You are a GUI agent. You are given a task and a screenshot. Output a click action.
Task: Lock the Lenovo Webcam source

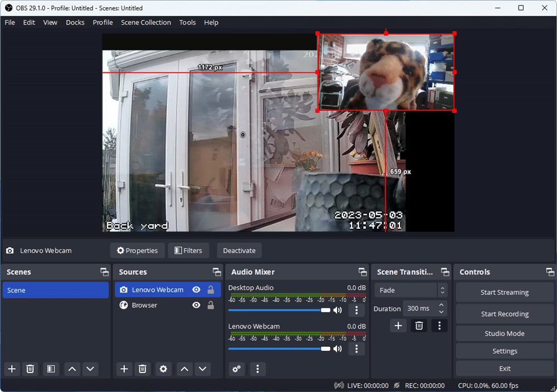[209, 290]
